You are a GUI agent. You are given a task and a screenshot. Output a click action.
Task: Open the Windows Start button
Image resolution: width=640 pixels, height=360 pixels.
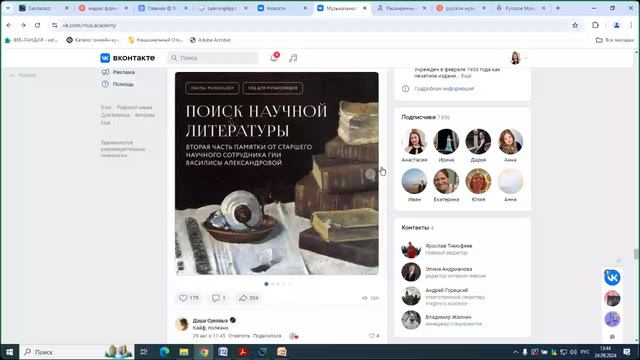click(x=9, y=352)
